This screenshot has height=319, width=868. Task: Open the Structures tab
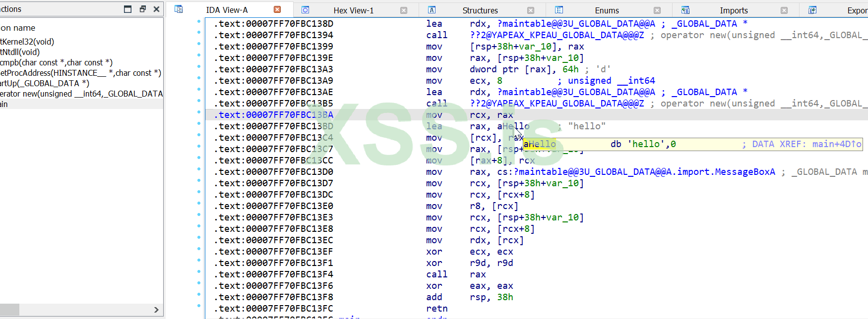pyautogui.click(x=480, y=10)
